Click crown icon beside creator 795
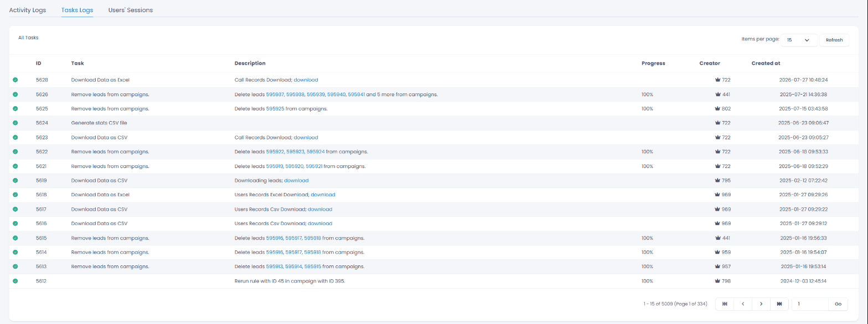The width and height of the screenshot is (868, 324). [718, 180]
